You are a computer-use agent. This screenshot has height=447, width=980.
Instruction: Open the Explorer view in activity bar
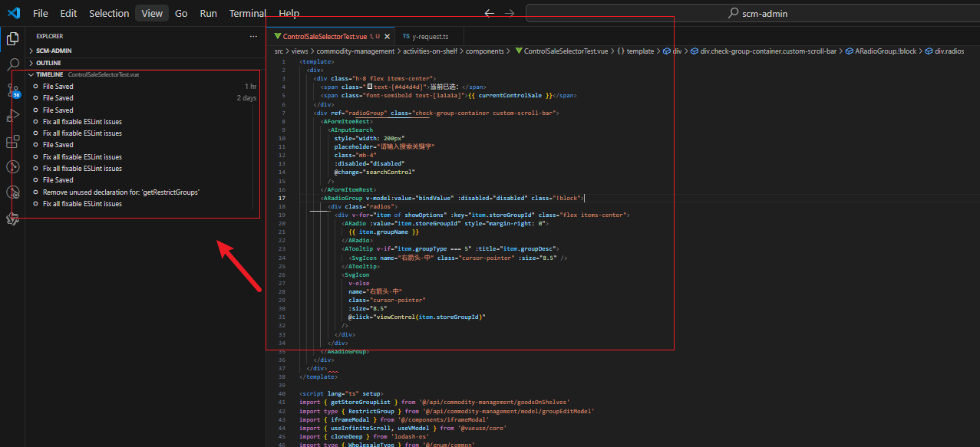(x=12, y=38)
